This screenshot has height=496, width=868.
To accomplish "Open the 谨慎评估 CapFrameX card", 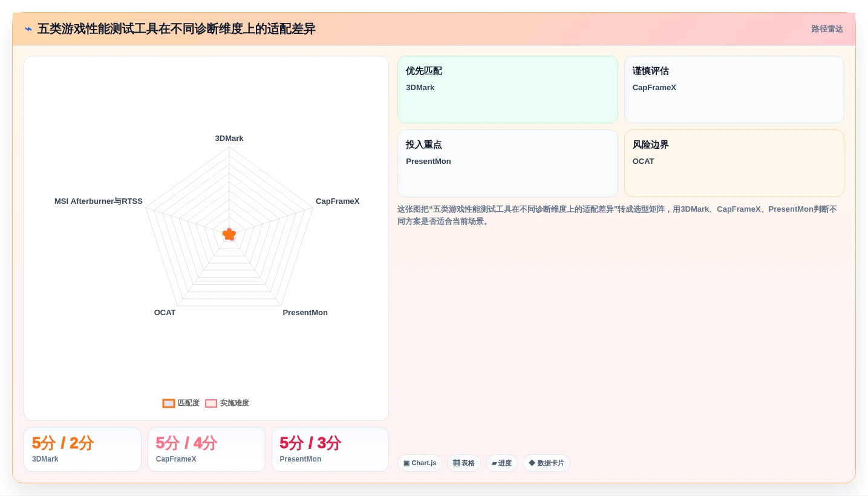I will 734,90.
